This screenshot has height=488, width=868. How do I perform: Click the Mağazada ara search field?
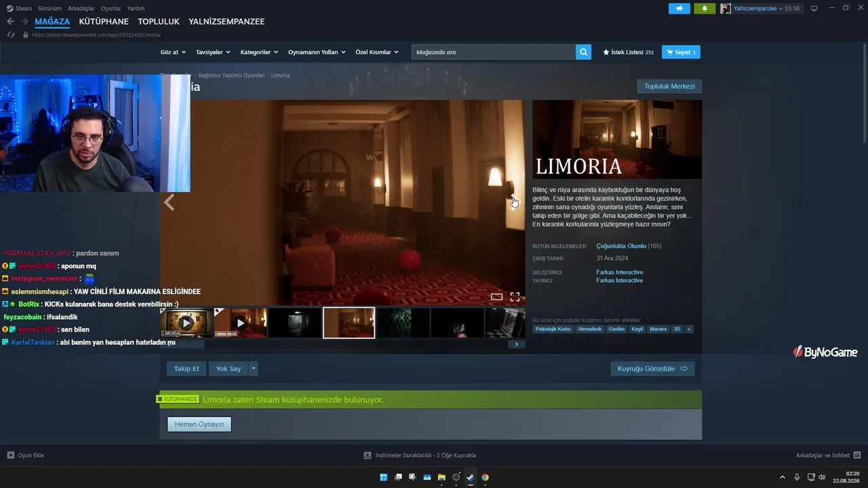point(494,52)
